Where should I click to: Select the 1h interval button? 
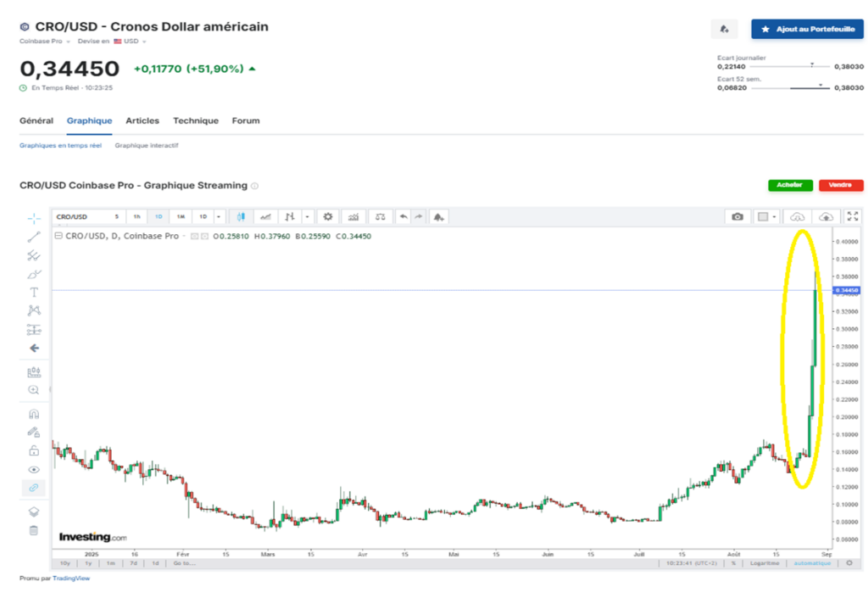tap(136, 216)
